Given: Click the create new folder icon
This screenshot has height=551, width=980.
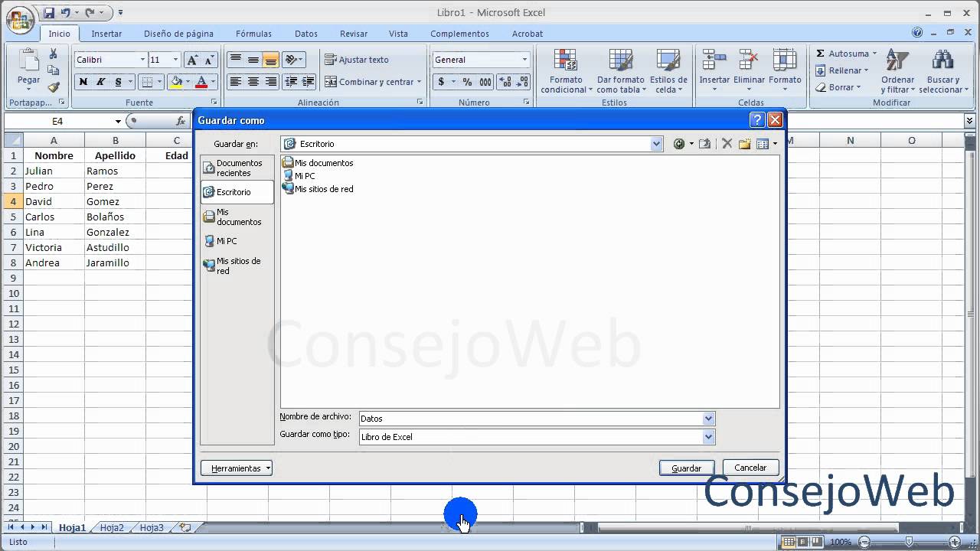Looking at the screenshot, I should [x=744, y=144].
